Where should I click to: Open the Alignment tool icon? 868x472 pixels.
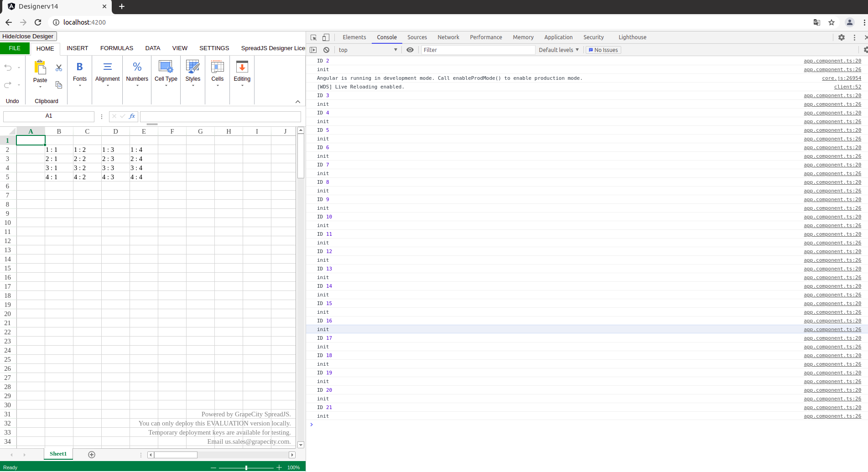tap(107, 67)
